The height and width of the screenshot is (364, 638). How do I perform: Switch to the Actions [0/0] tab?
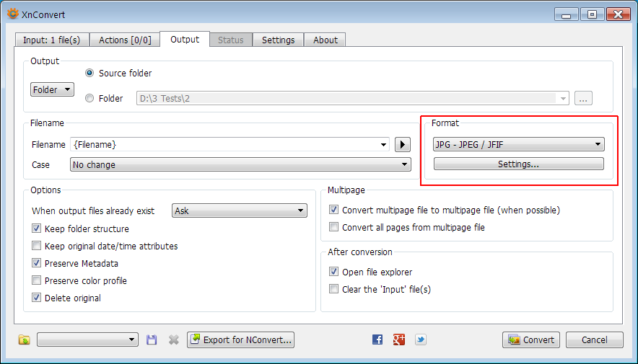point(125,40)
